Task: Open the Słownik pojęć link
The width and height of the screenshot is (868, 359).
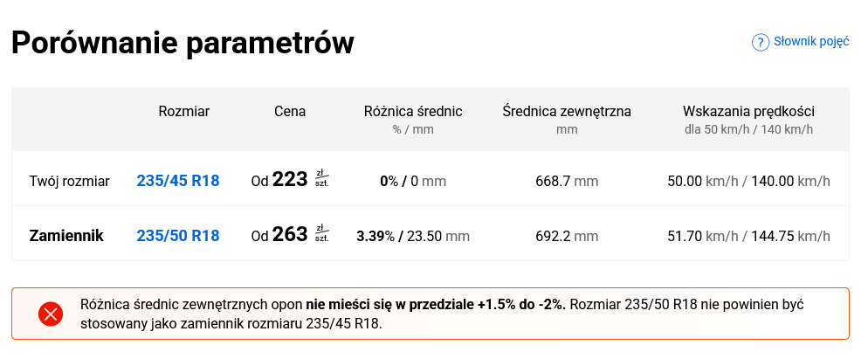Action: click(x=811, y=42)
